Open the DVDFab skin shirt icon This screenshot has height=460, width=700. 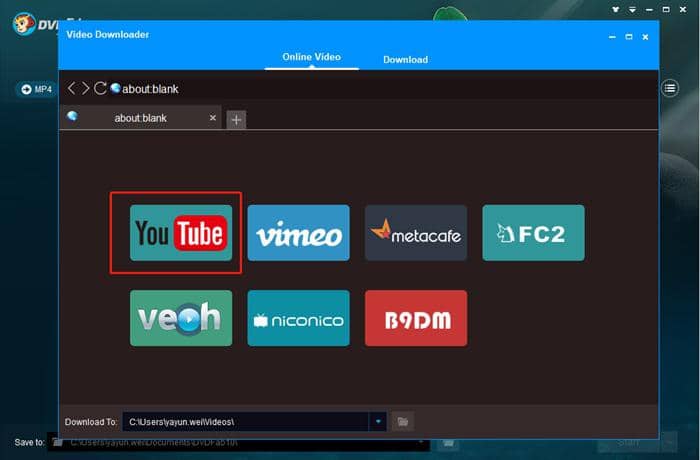click(616, 9)
